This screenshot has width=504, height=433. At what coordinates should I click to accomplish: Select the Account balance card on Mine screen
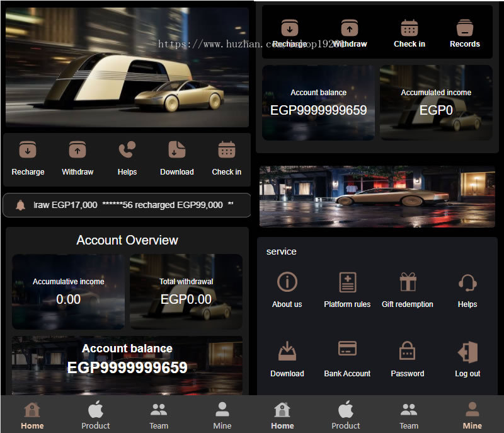point(318,103)
